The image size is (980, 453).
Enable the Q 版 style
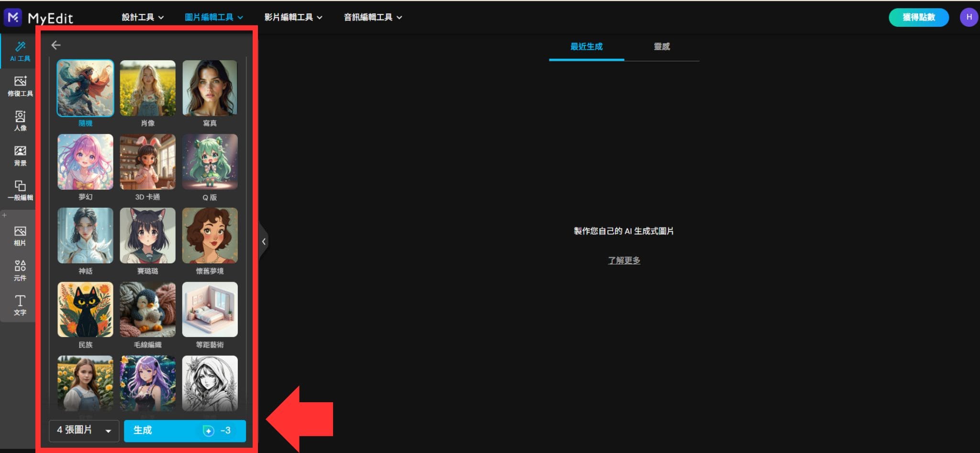point(210,161)
